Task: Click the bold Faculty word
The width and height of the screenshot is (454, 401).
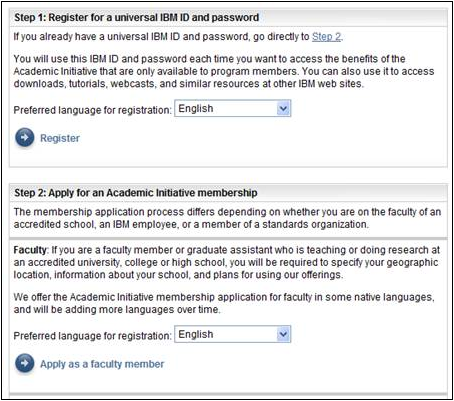Action: tap(30, 250)
